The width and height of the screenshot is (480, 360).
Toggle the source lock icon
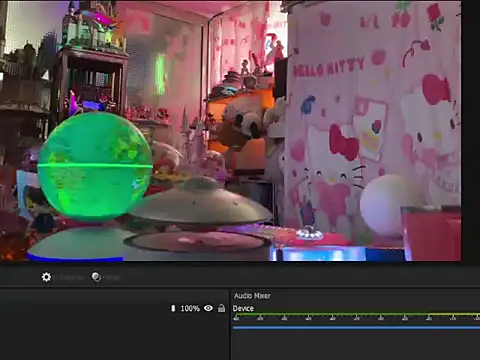(221, 308)
